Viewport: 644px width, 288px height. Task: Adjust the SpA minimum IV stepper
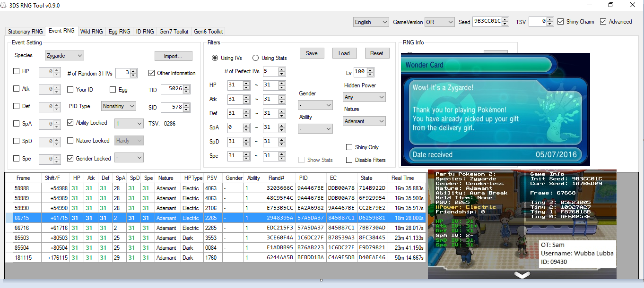[x=246, y=127]
